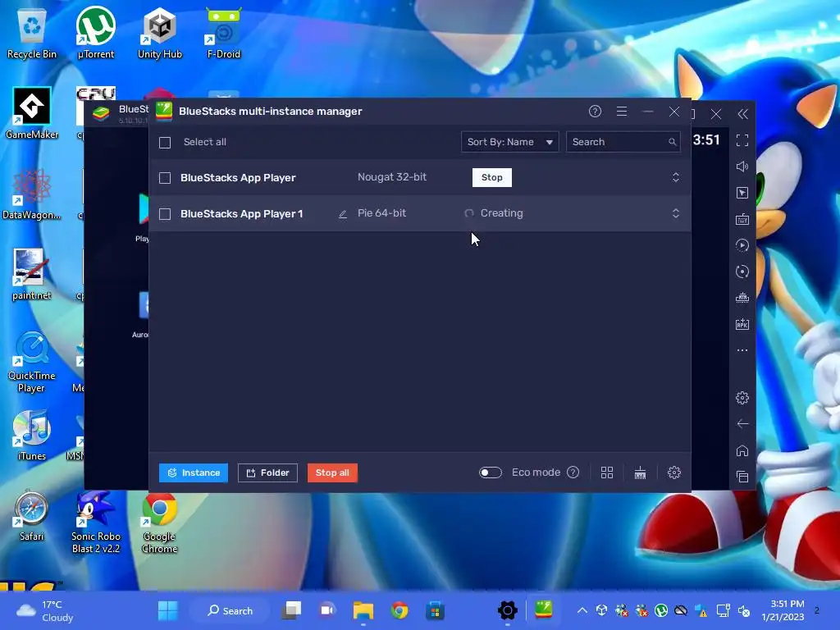Show hidden system tray icons
This screenshot has height=630, width=840.
[582, 610]
